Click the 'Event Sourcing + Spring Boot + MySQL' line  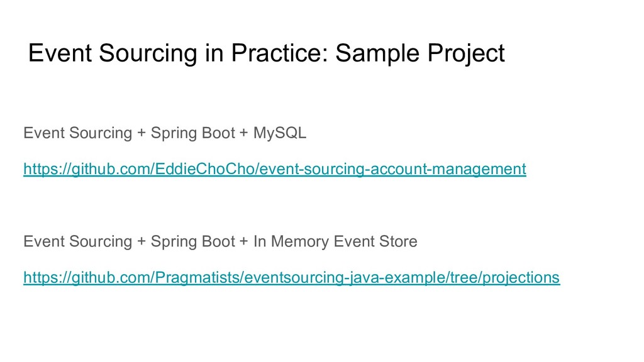click(165, 133)
